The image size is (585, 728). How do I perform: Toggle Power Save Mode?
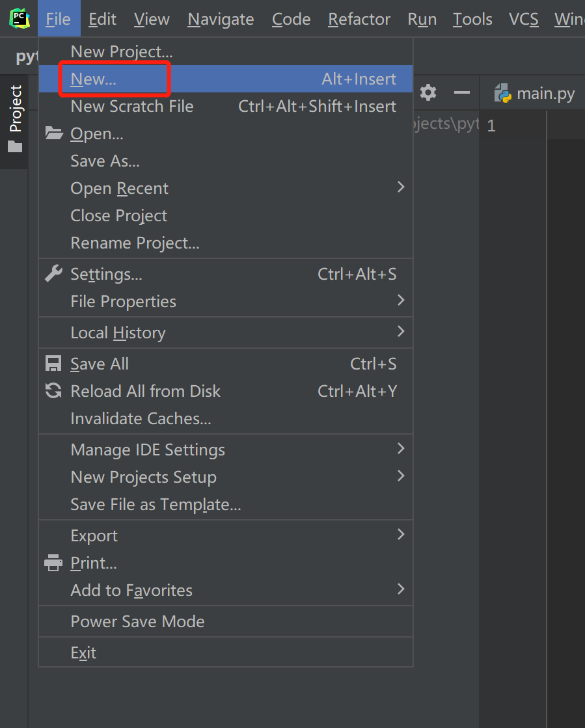[x=226, y=621]
